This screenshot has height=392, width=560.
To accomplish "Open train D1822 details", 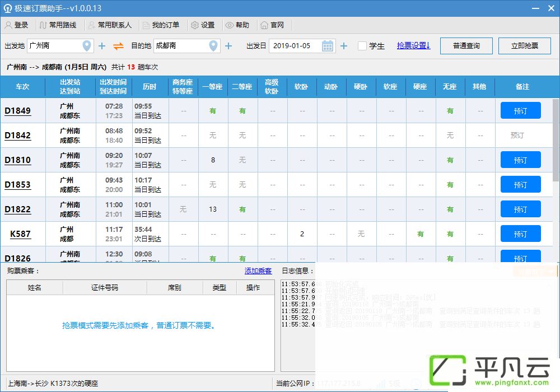I will (x=17, y=209).
